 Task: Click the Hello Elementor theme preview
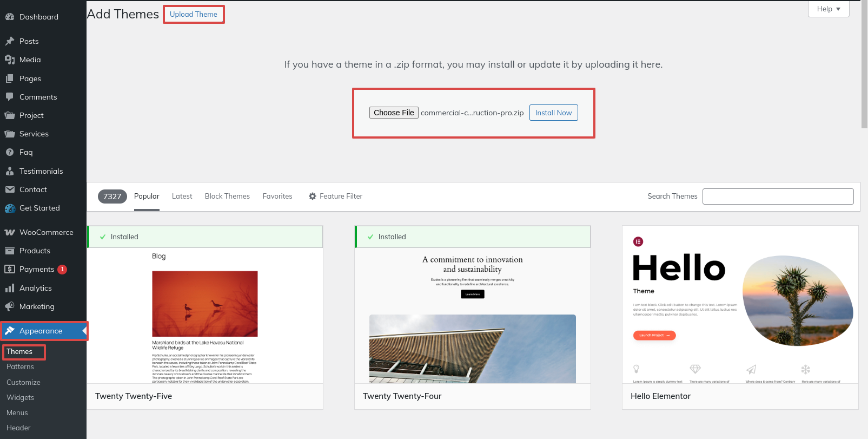[740, 305]
